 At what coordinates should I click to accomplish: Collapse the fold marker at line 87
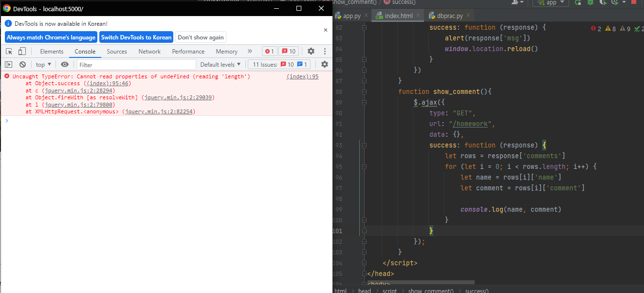[x=364, y=81]
